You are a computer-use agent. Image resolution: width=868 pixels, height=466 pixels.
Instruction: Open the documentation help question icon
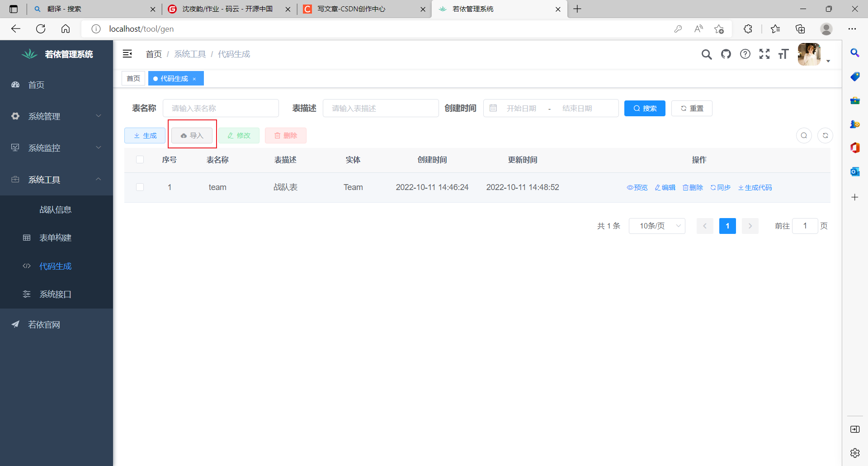(x=745, y=54)
